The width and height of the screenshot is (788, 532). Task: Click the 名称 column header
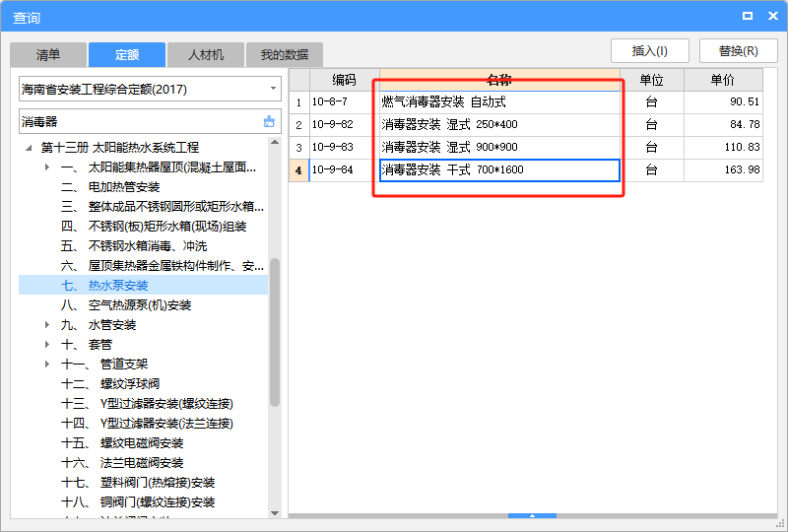[x=499, y=80]
